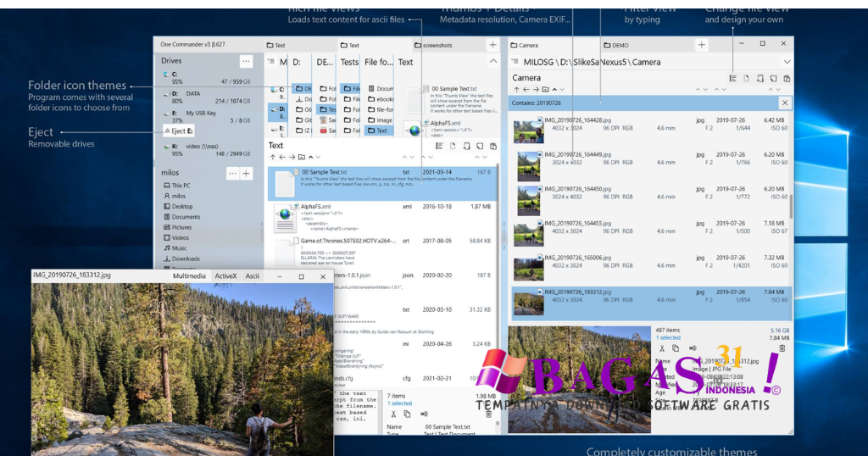Create new folder in Text pane

pyautogui.click(x=302, y=157)
